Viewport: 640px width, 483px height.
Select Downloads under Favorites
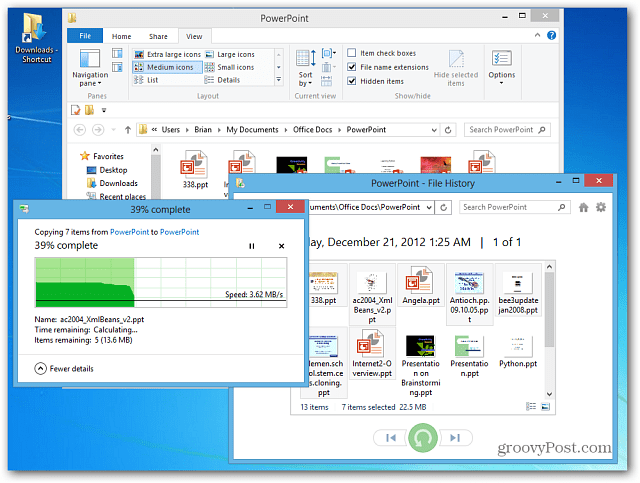pos(113,183)
